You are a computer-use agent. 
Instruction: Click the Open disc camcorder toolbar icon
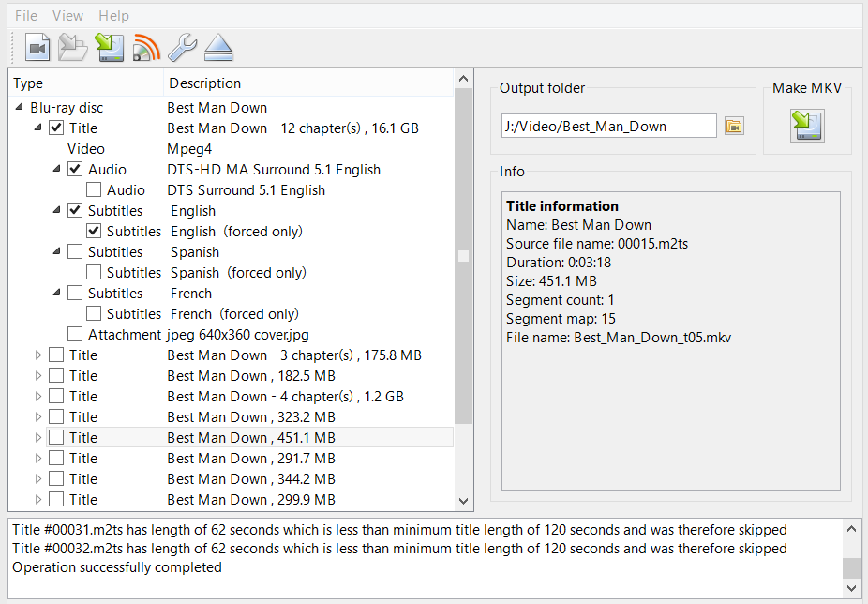click(x=37, y=47)
